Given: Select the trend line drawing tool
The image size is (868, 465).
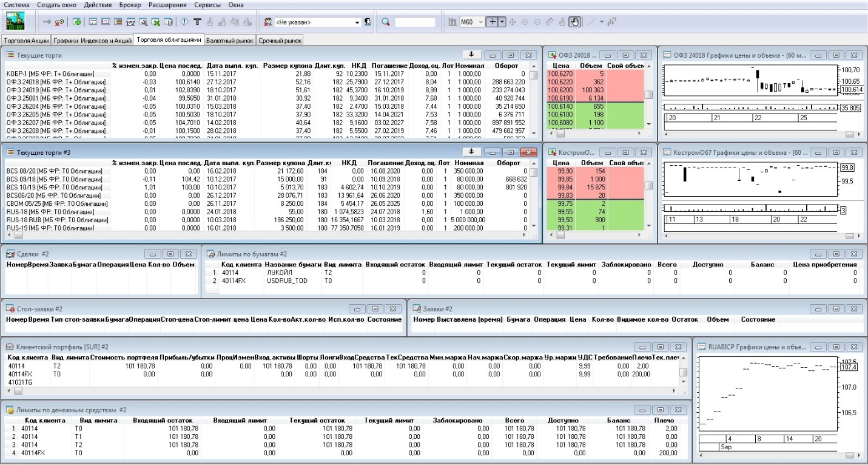Looking at the screenshot, I should [591, 22].
